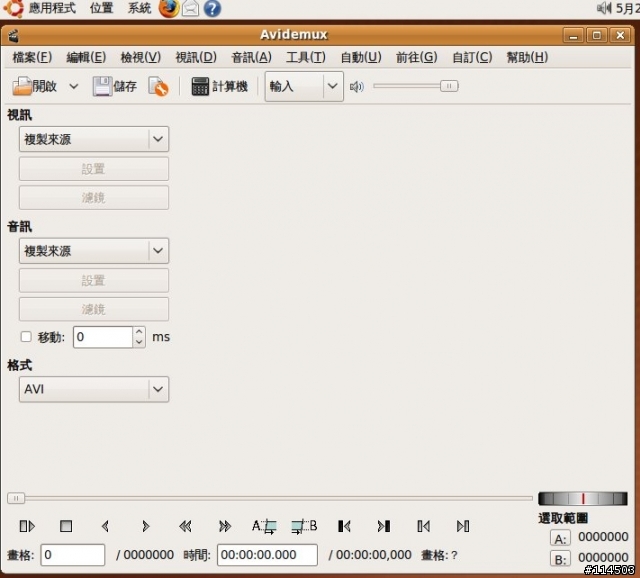Click the A: selection marker button
The width and height of the screenshot is (640, 578).
[560, 538]
